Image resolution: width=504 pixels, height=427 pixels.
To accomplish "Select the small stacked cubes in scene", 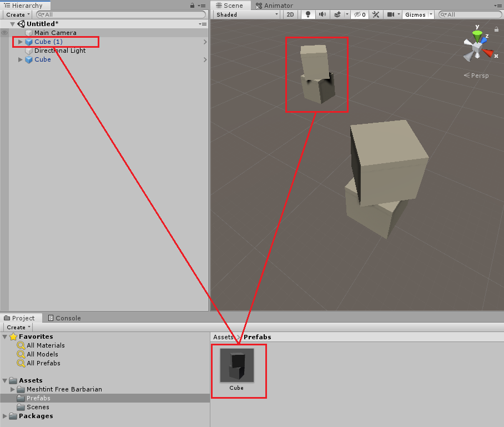I will click(317, 74).
